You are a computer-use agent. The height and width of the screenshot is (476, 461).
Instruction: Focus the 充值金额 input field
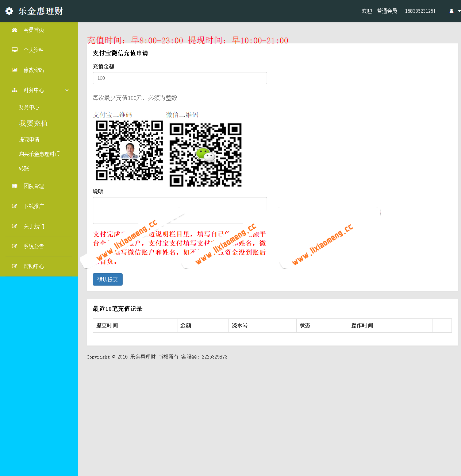[x=180, y=78]
